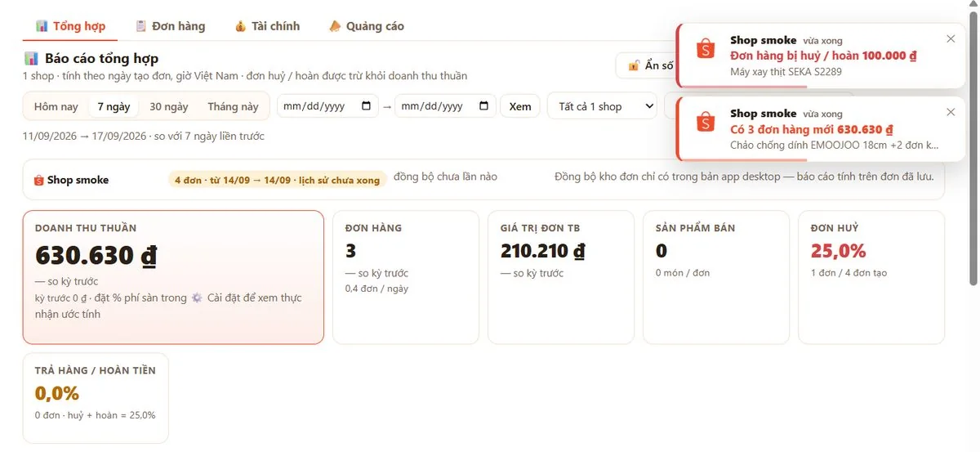Click the Shopee bag icon beside Shop smoke
Image resolution: width=980 pixels, height=452 pixels.
tap(38, 180)
